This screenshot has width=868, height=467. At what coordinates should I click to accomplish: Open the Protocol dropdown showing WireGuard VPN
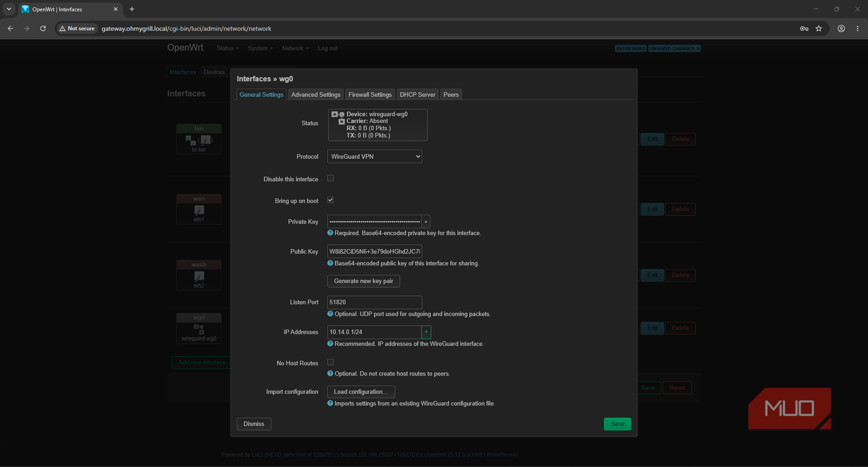pyautogui.click(x=374, y=156)
